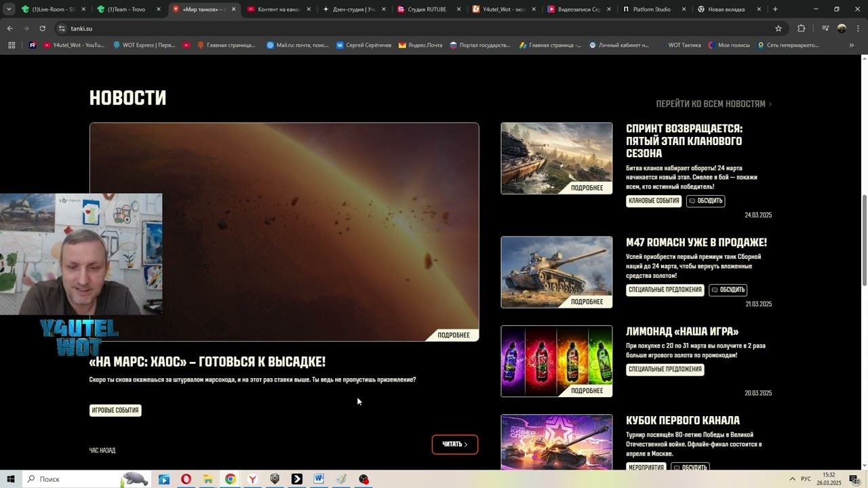Click ОБСУДИТЬ under the M47 Romach news
This screenshot has height=488, width=868.
pos(728,290)
